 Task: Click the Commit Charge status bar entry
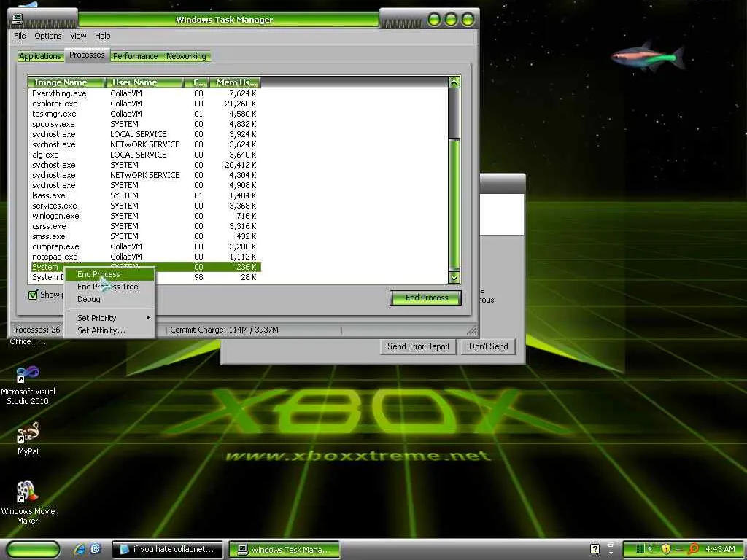pyautogui.click(x=225, y=330)
